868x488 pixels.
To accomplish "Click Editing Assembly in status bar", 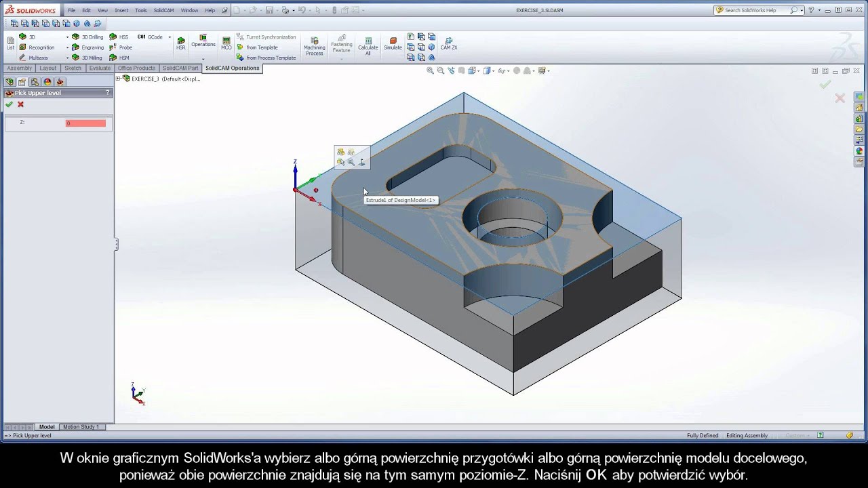I will 747,435.
